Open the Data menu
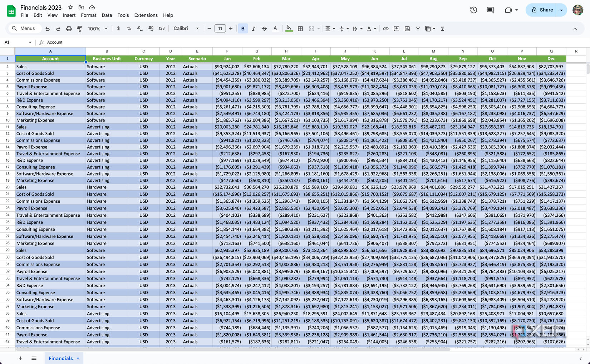The height and width of the screenshot is (364, 590). [x=107, y=15]
